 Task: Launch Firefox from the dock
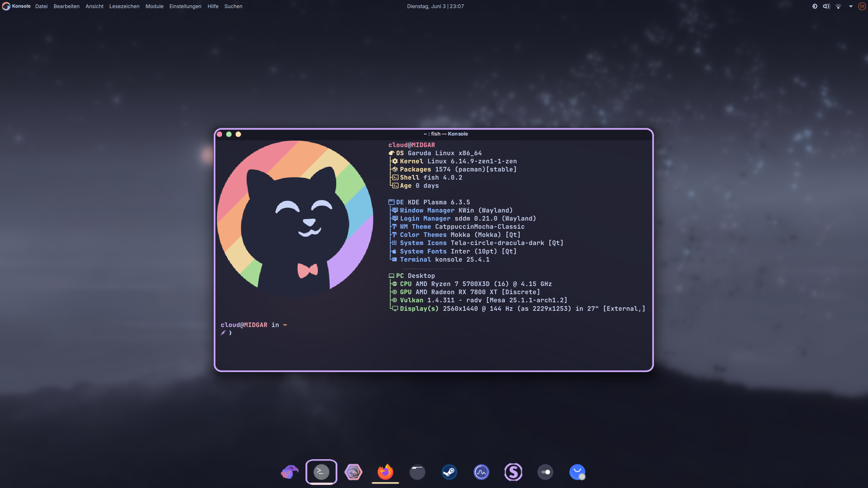click(x=385, y=472)
